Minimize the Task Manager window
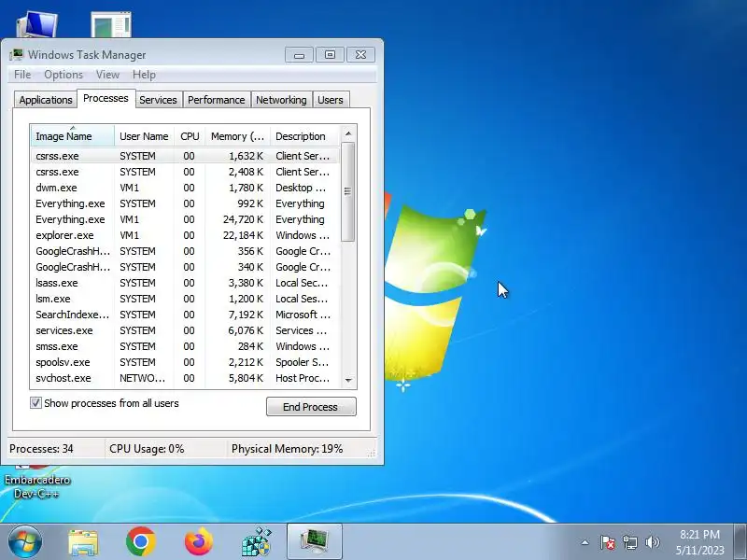 click(x=299, y=55)
